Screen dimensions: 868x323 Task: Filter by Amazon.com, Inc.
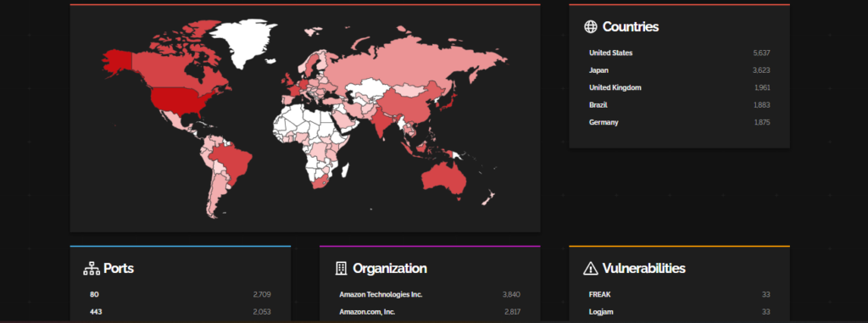(x=367, y=312)
